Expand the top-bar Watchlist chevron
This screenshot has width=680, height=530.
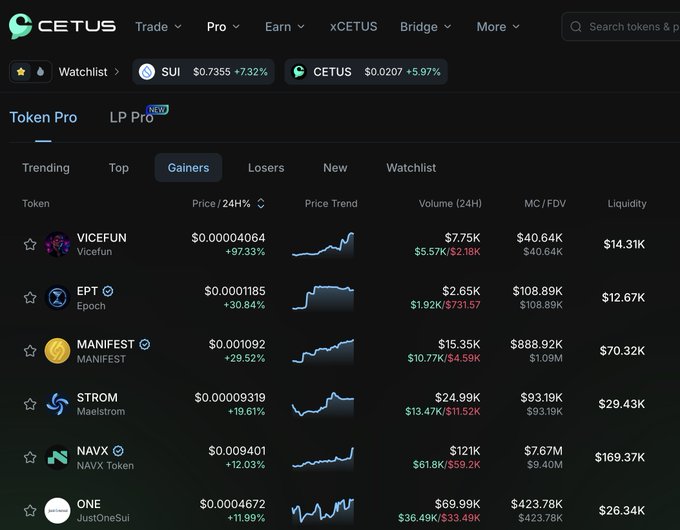pyautogui.click(x=117, y=72)
